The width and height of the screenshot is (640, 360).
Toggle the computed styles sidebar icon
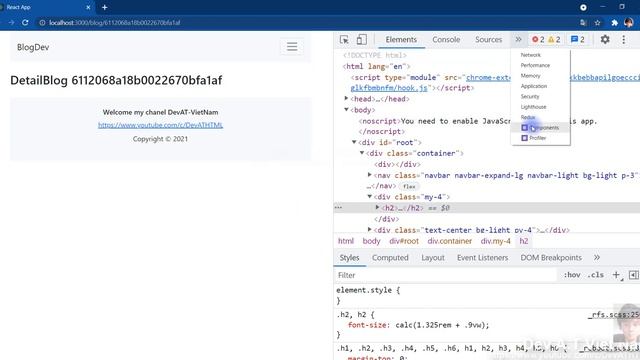[633, 275]
